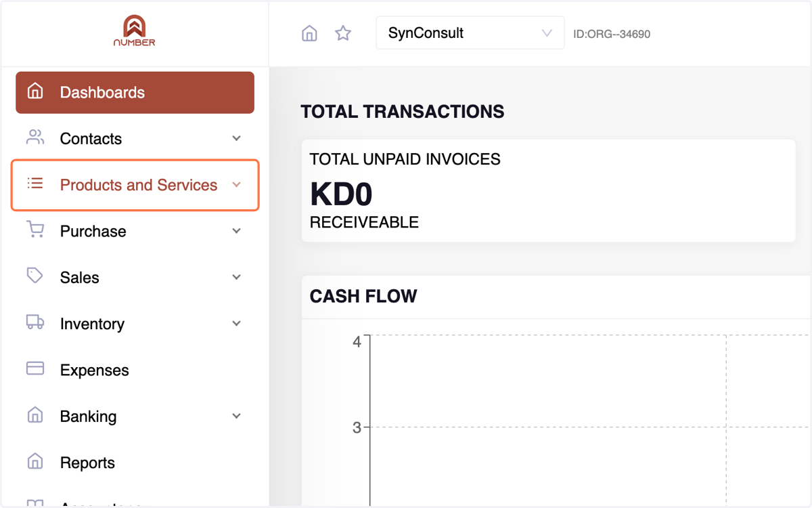
Task: Click the RECEIVEABLE label
Action: pos(364,222)
